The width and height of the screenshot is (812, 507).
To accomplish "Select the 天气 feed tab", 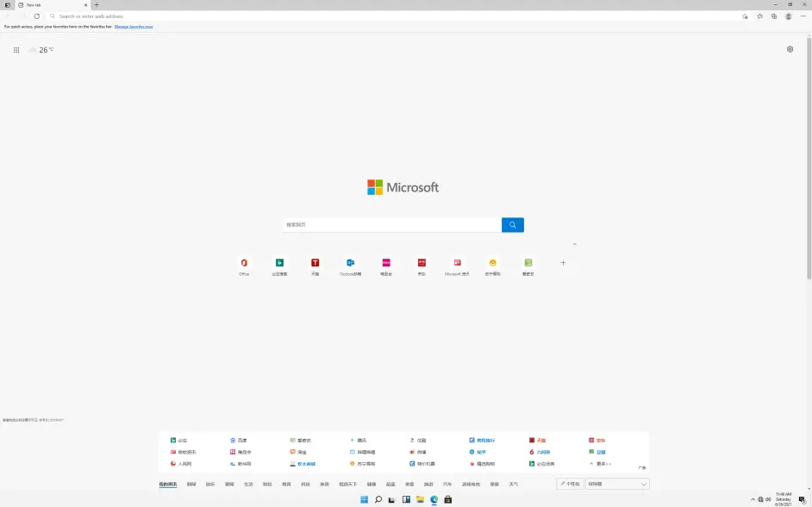I will coord(513,485).
